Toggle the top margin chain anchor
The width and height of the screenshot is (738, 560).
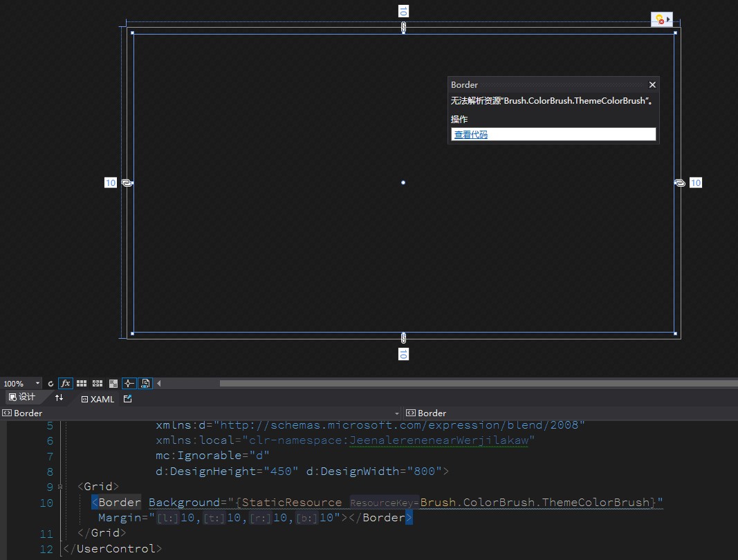(403, 27)
